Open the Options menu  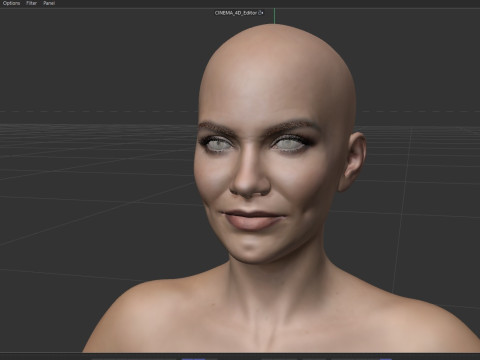[11, 3]
